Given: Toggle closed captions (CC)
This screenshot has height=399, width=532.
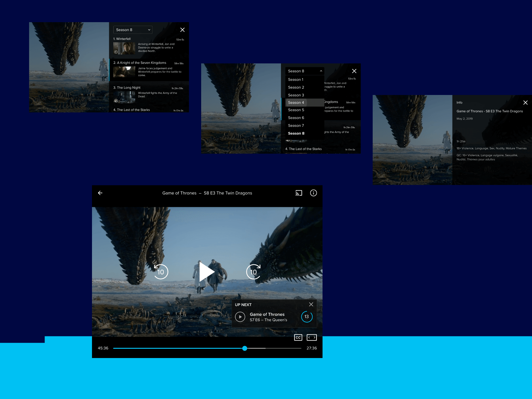Looking at the screenshot, I should [298, 337].
